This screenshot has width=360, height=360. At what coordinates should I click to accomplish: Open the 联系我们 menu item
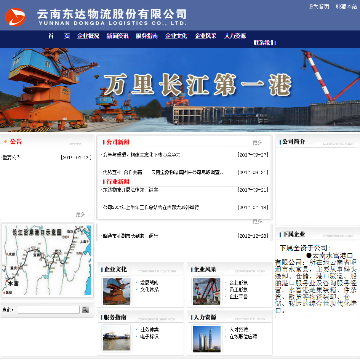pyautogui.click(x=265, y=43)
